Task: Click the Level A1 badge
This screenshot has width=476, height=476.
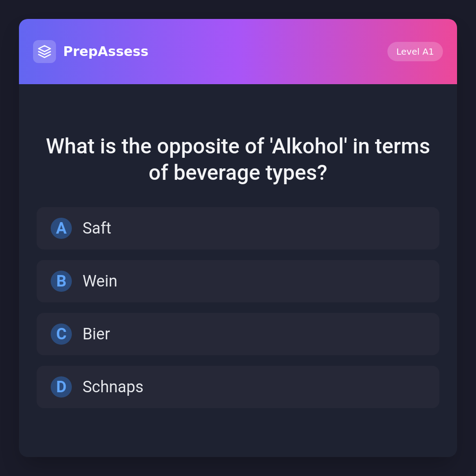Action: pyautogui.click(x=415, y=52)
